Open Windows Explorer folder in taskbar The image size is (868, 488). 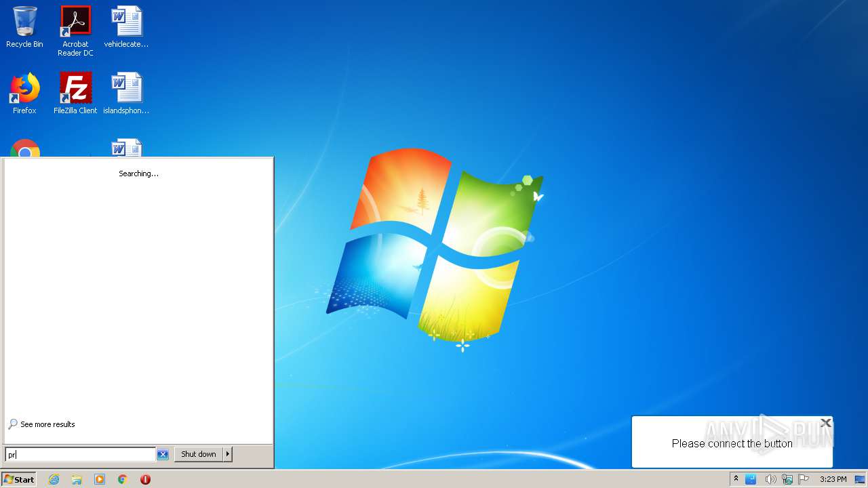77,479
